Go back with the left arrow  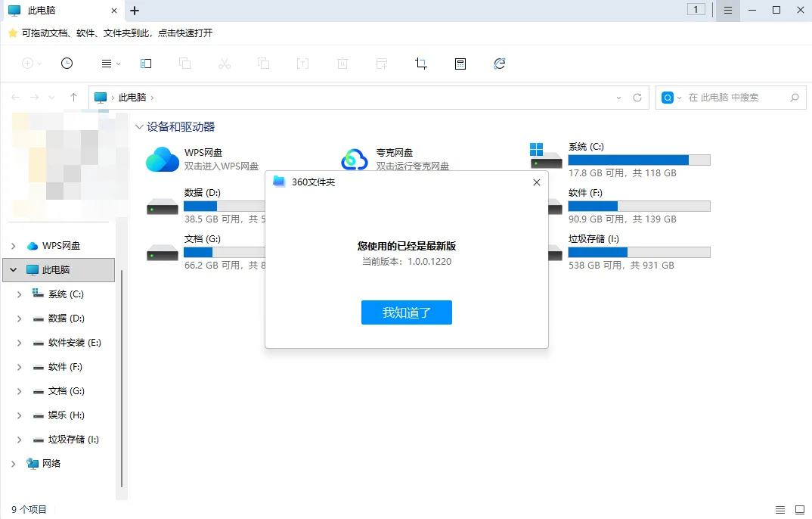tap(16, 98)
